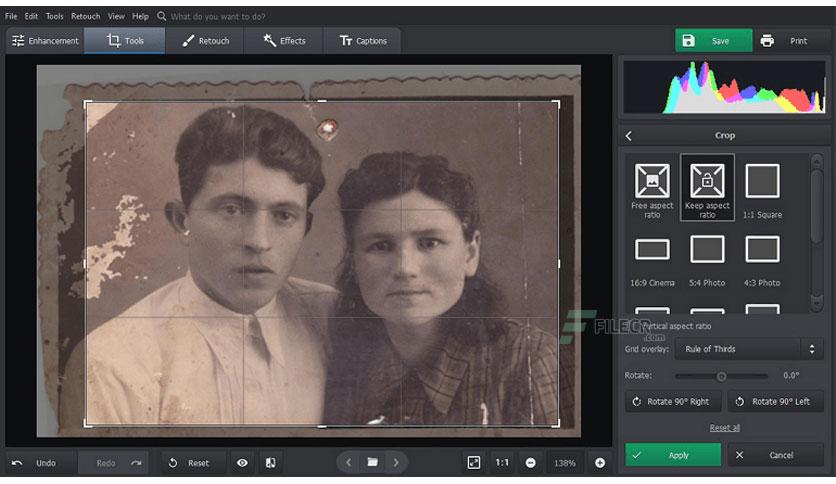This screenshot has width=836, height=484.
Task: Select the 16:9 Cinema crop preset
Action: point(652,262)
